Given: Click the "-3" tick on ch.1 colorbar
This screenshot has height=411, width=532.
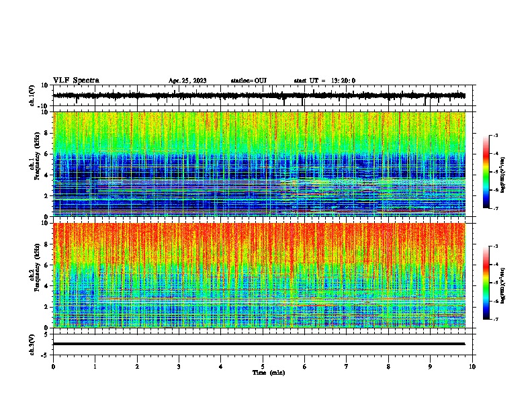Looking at the screenshot, I should [495, 135].
